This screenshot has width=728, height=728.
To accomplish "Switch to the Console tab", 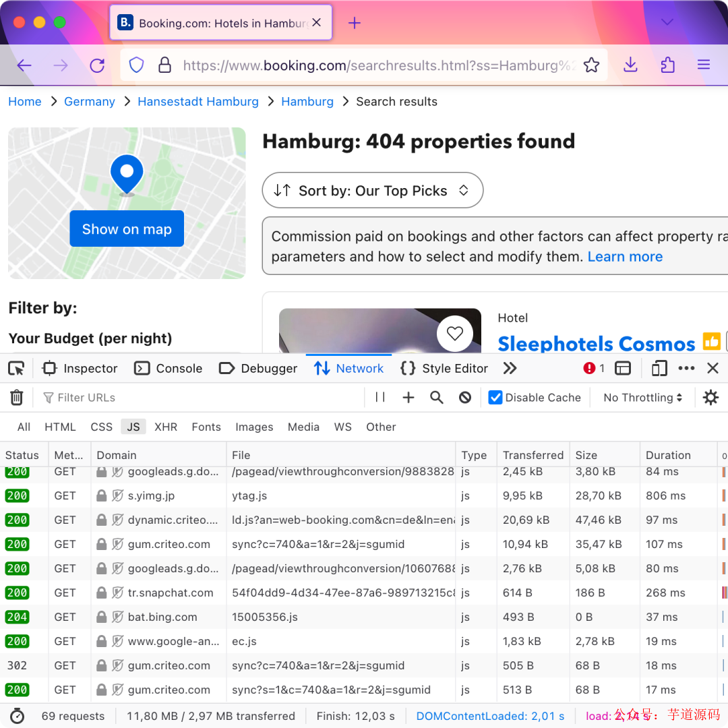I will [x=168, y=369].
